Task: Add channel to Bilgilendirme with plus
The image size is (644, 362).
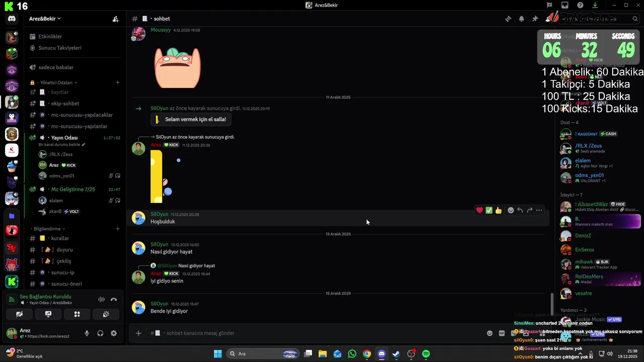Action: (x=118, y=229)
